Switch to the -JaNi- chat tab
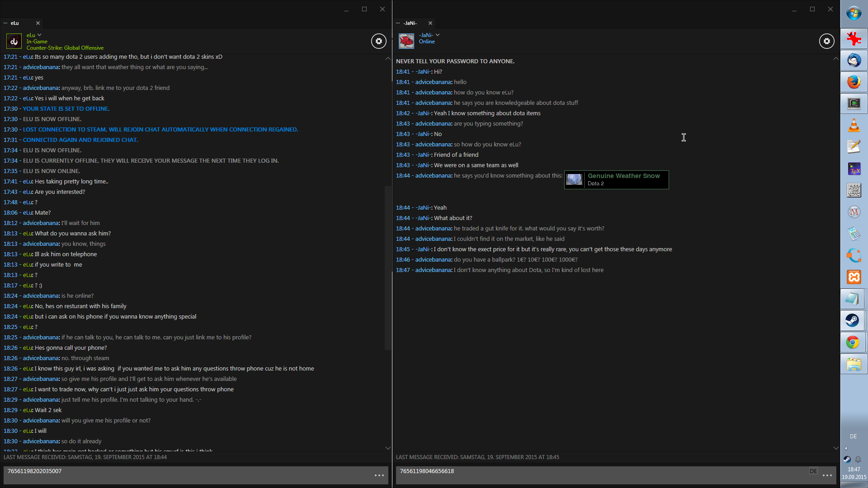Screen dimensions: 868x488 (410, 23)
